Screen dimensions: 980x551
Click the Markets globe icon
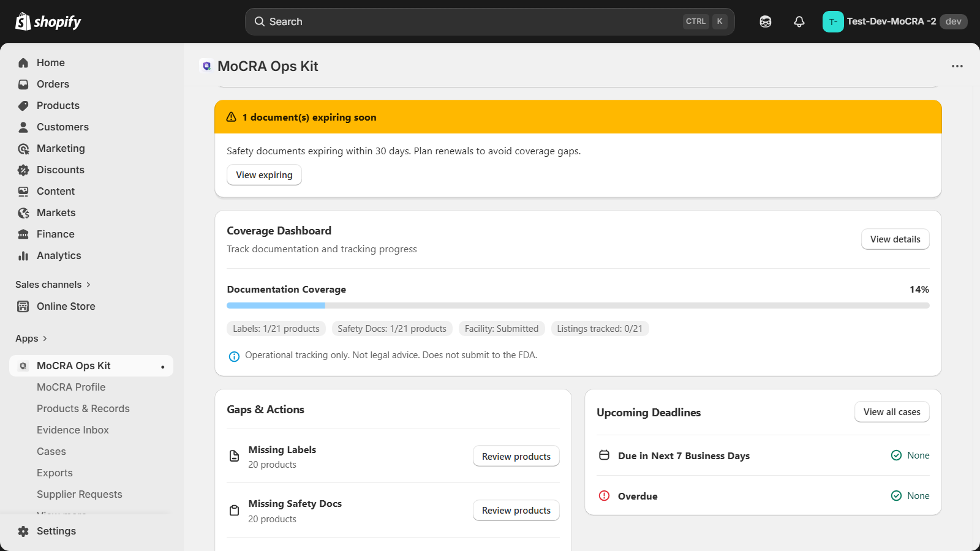point(23,212)
